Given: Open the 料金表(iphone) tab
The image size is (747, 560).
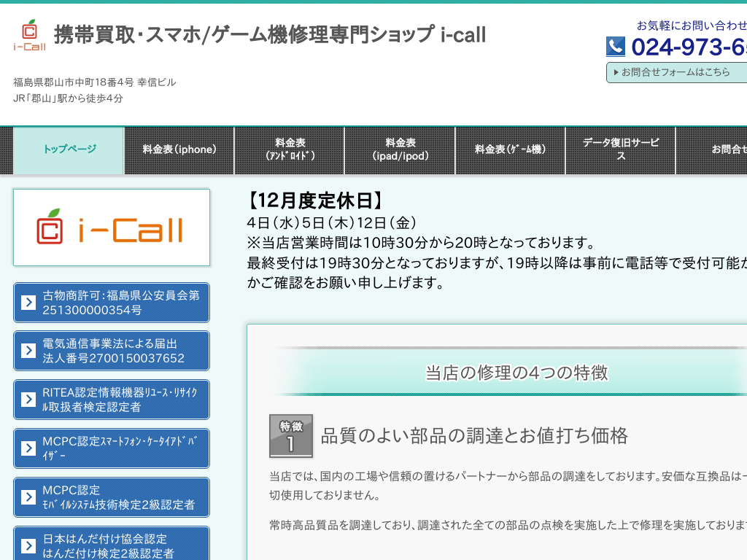Looking at the screenshot, I should tap(179, 149).
